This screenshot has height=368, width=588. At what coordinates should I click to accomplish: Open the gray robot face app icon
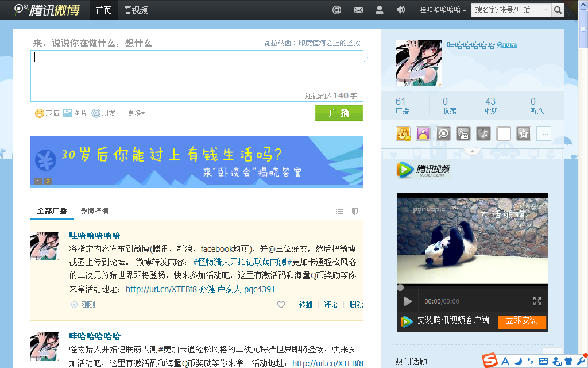(x=463, y=133)
